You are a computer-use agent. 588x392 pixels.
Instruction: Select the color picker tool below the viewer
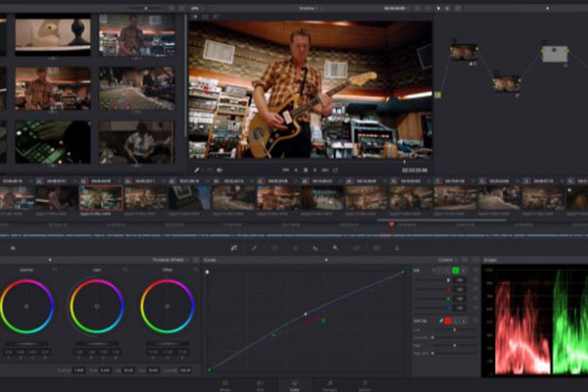tap(197, 170)
